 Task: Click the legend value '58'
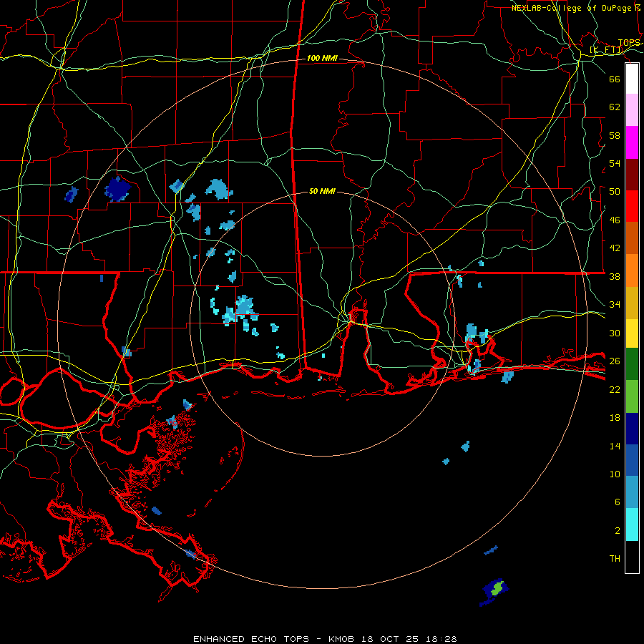click(x=615, y=135)
